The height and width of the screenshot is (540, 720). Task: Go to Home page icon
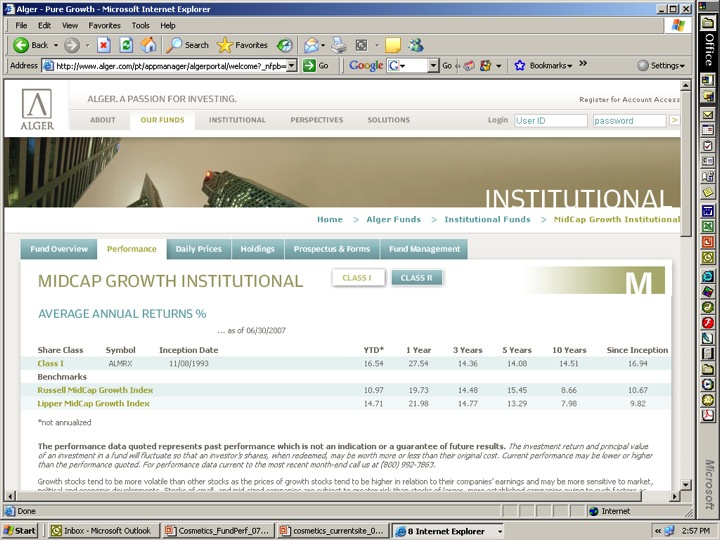tap(148, 45)
